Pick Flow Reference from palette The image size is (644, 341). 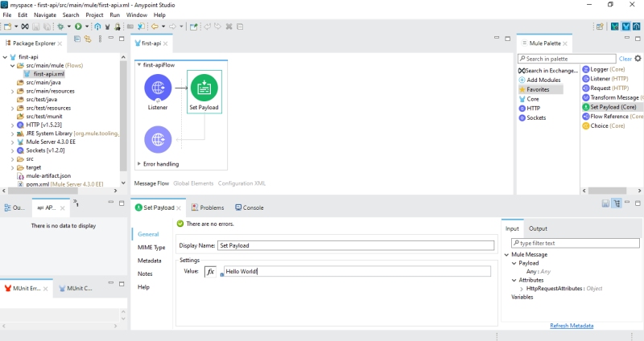613,117
